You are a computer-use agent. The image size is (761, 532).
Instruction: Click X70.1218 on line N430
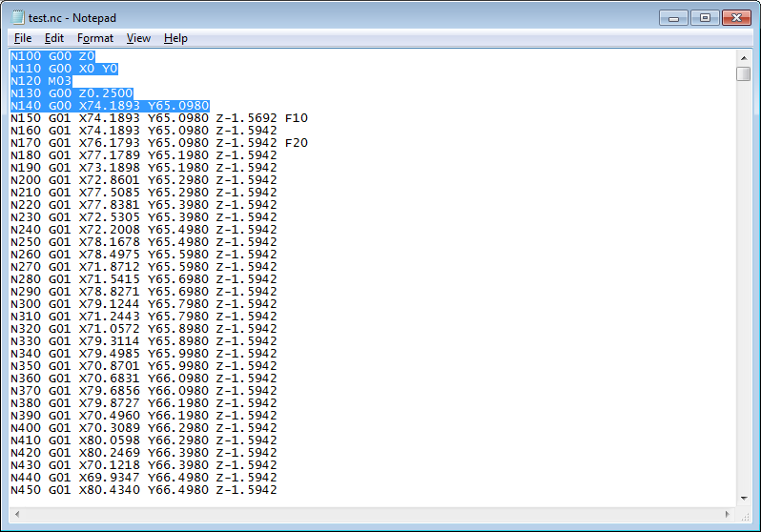[x=110, y=464]
